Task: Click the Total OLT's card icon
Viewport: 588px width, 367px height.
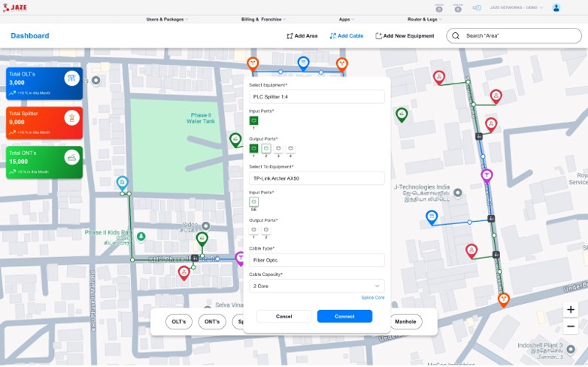Action: pyautogui.click(x=71, y=79)
